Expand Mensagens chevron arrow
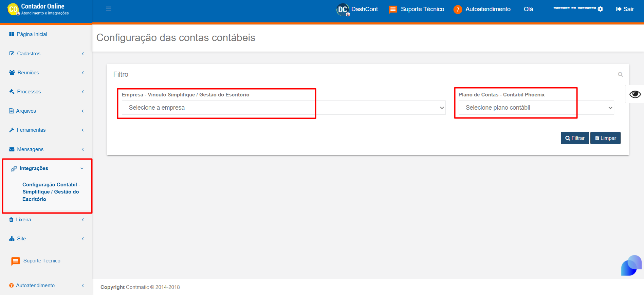The height and width of the screenshot is (295, 644). 82,149
